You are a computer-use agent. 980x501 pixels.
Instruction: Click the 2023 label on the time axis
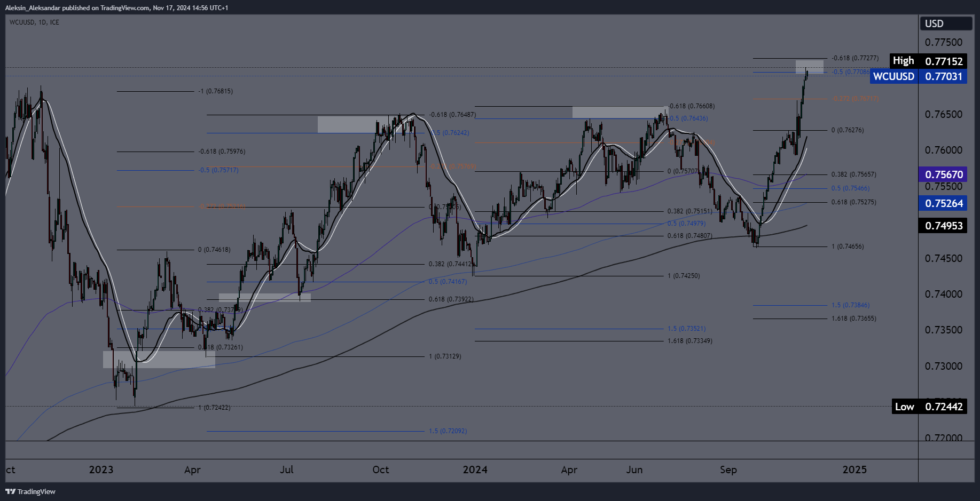[101, 470]
